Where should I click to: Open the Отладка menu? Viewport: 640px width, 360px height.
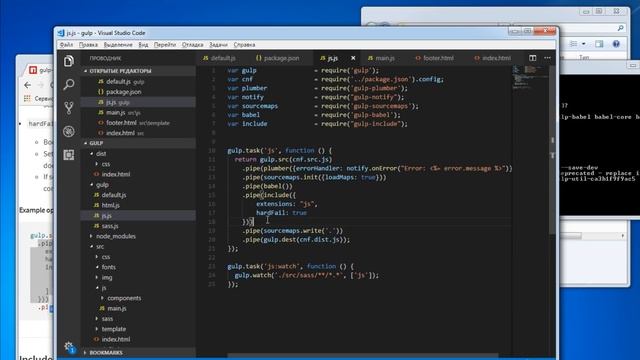(x=192, y=44)
